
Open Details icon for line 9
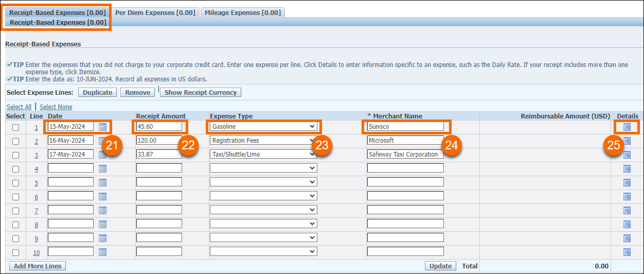[x=627, y=238]
